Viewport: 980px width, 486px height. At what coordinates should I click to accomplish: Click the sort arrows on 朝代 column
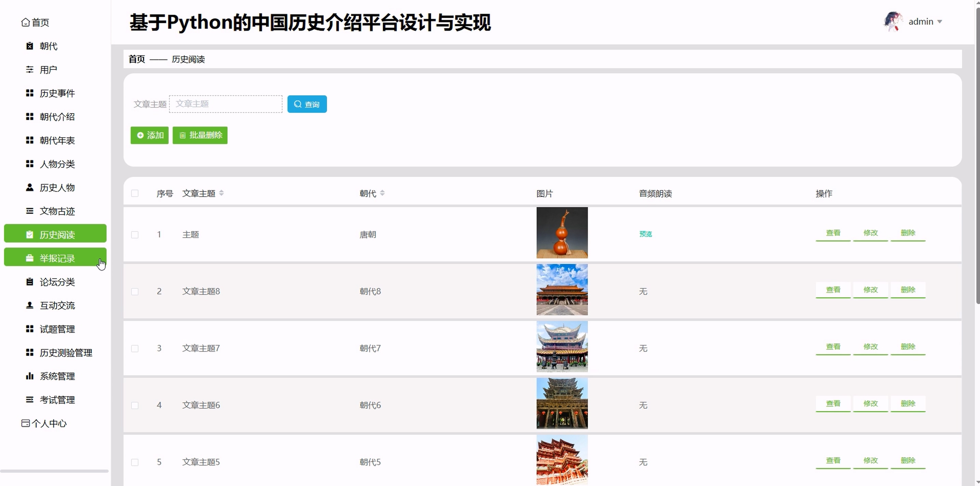tap(382, 193)
